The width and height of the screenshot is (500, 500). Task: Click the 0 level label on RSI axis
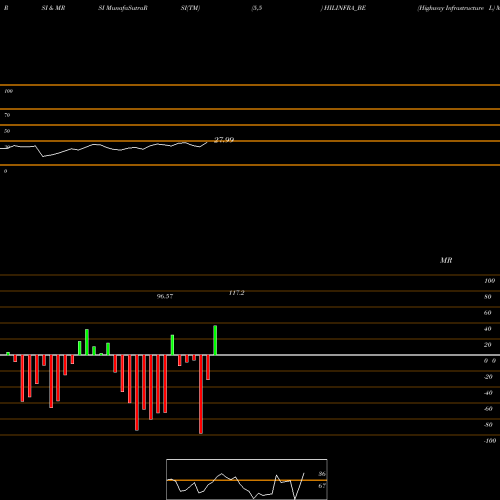(x=5, y=171)
